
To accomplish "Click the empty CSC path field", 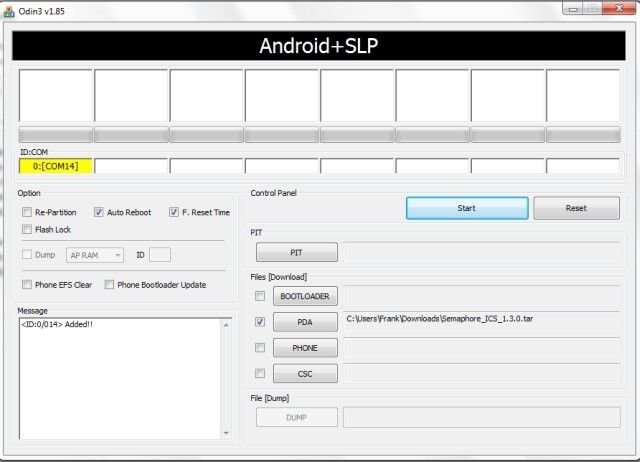I will [482, 373].
